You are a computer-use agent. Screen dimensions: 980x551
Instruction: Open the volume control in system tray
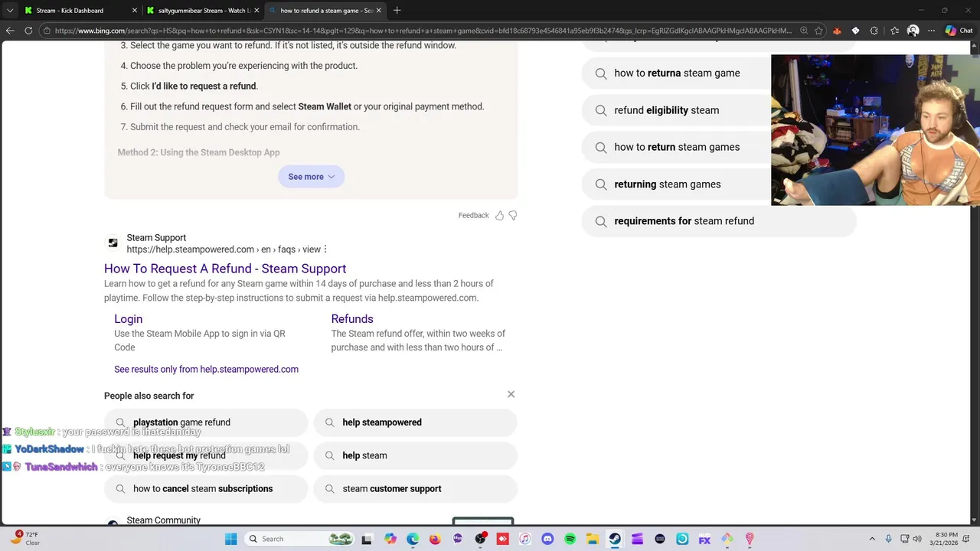(x=917, y=539)
